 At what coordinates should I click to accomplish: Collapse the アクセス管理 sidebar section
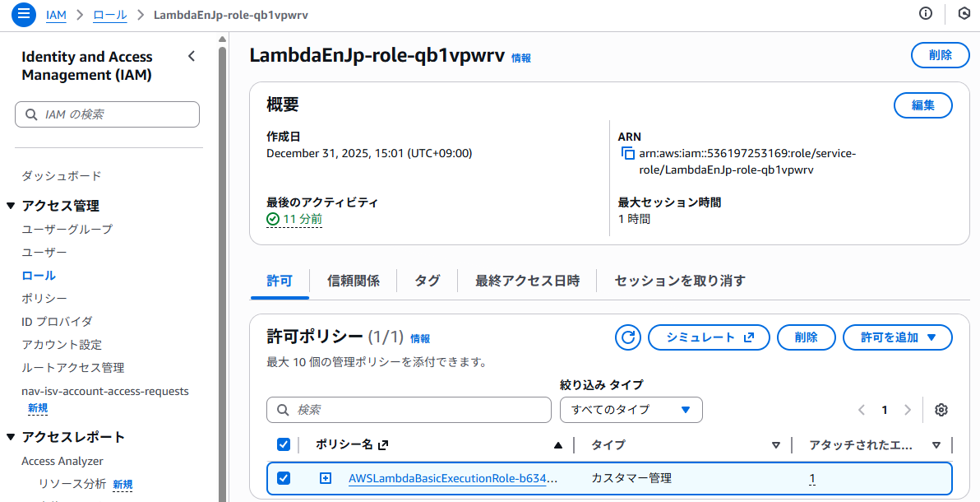[x=12, y=206]
